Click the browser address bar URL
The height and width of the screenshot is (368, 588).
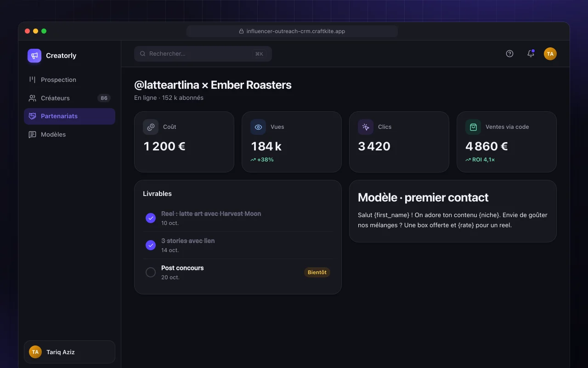click(295, 31)
